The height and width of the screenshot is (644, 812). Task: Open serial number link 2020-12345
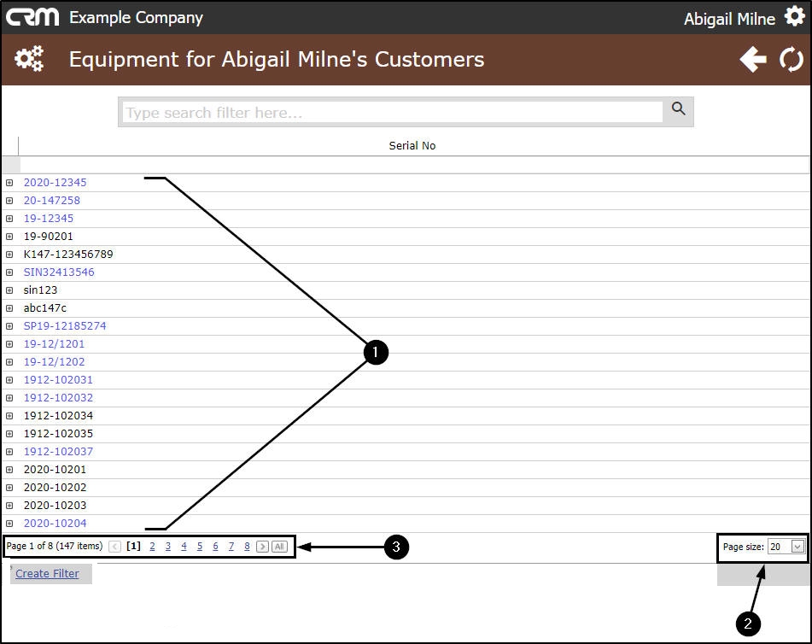point(55,183)
